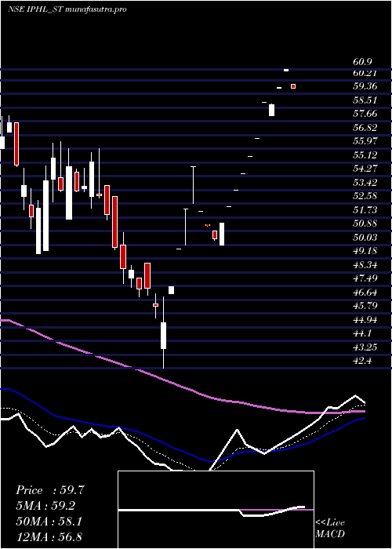
Task: Click the 'NSE IPHL_ST munafasutra.pro' chart title
Action: coord(67,9)
